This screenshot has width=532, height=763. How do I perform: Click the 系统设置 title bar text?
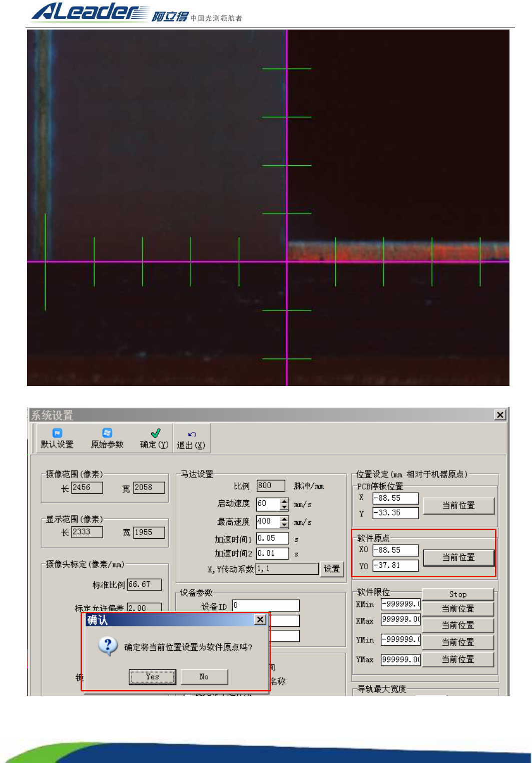coord(52,415)
